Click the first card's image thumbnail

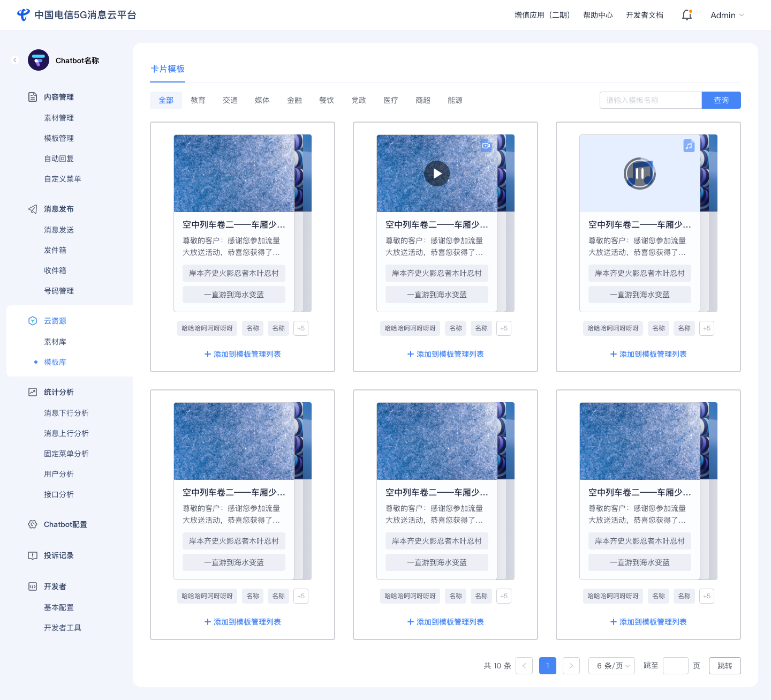234,174
